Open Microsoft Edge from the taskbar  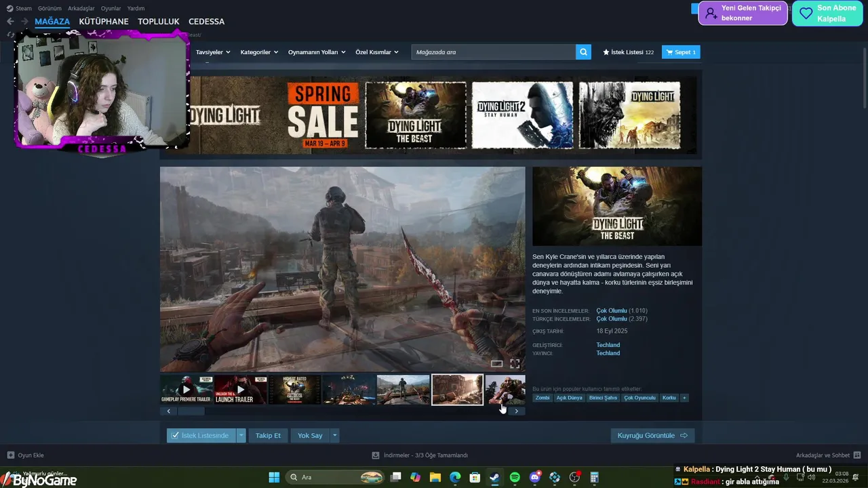(455, 477)
